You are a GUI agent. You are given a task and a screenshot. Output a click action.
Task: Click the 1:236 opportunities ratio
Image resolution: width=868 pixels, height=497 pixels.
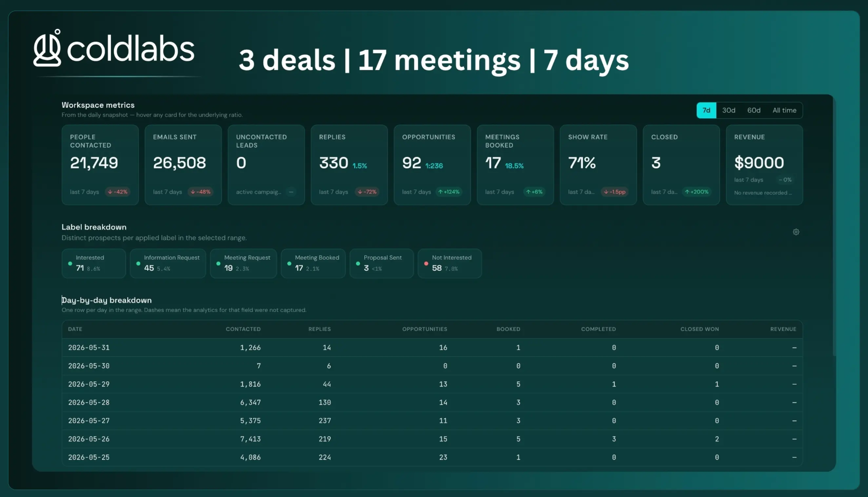[x=434, y=166]
